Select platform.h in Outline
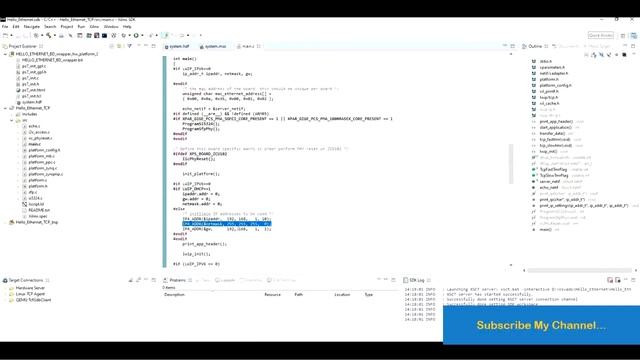This screenshot has height=360, width=640. [x=549, y=80]
